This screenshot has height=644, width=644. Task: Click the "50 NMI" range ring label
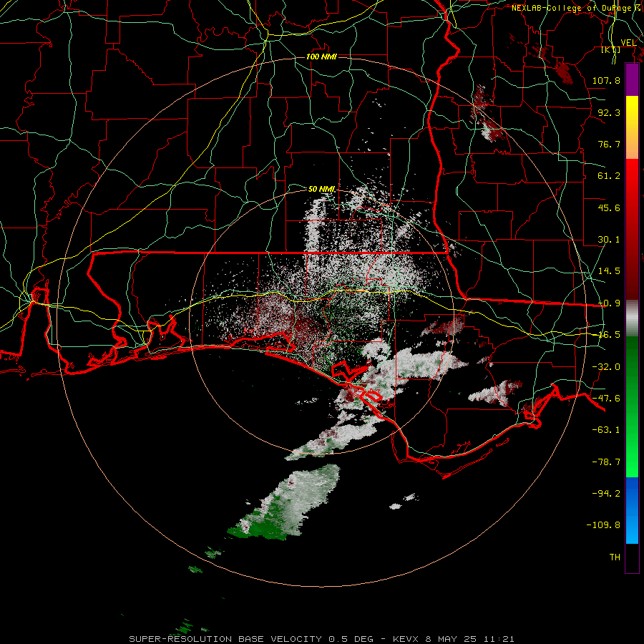[x=321, y=189]
